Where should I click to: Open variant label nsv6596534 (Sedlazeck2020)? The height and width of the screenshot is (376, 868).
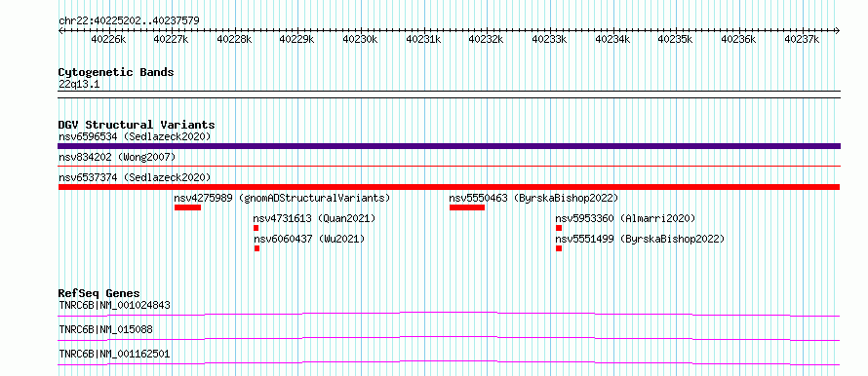[x=135, y=136]
